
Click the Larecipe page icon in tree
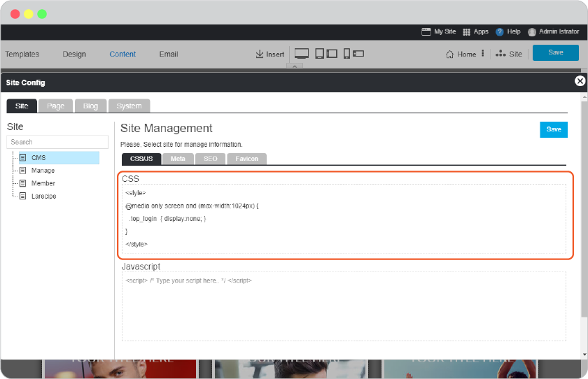pyautogui.click(x=23, y=196)
